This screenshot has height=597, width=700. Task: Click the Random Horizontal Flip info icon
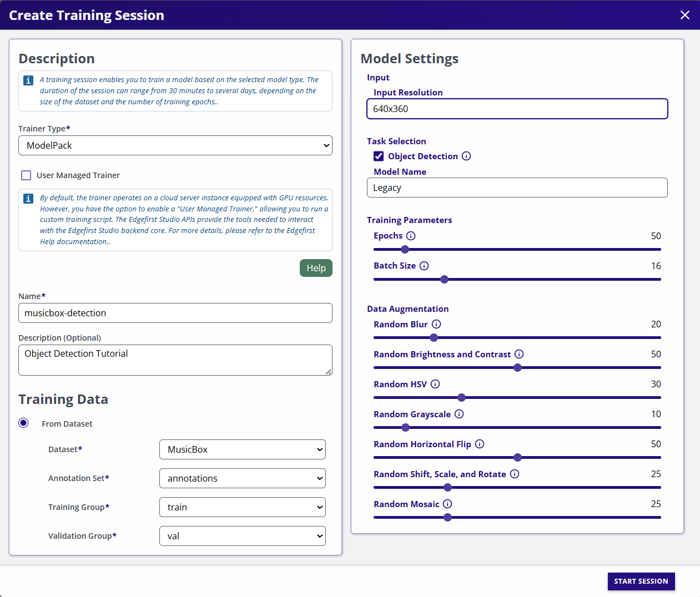click(480, 444)
